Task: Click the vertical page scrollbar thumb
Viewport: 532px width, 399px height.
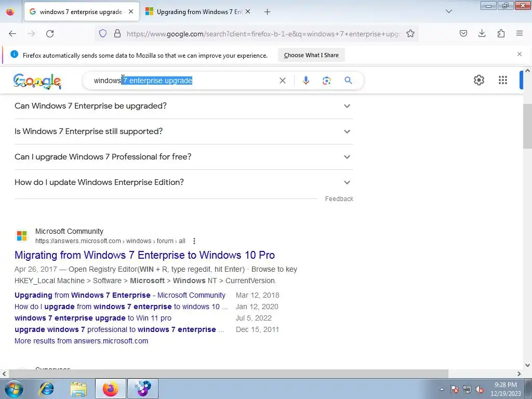Action: pos(527,126)
